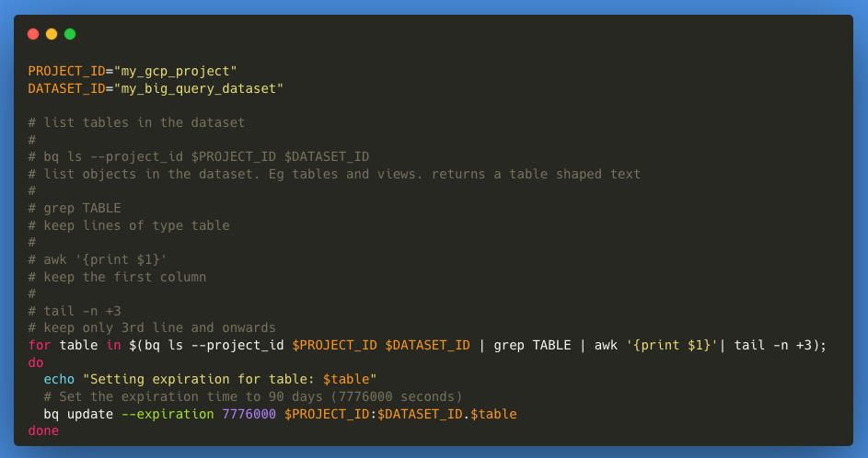Click the commented awk '{print $1}' line
This screenshot has height=458, width=868.
click(x=98, y=259)
